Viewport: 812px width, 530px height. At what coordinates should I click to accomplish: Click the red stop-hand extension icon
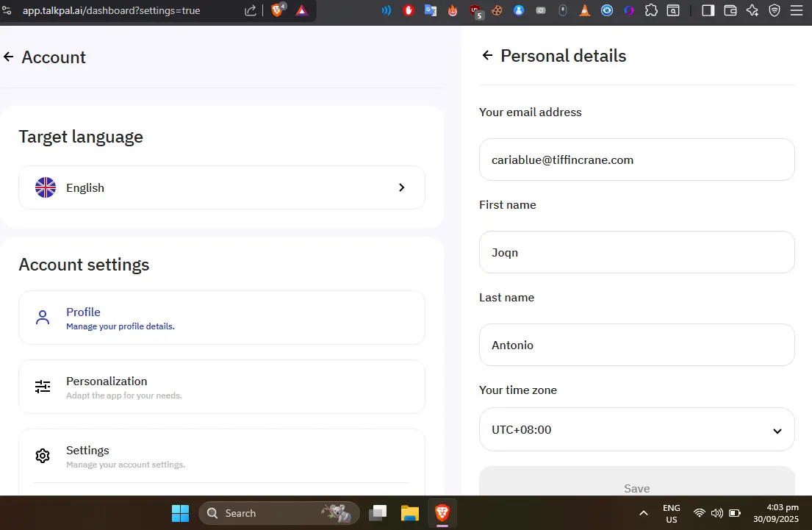pyautogui.click(x=409, y=10)
